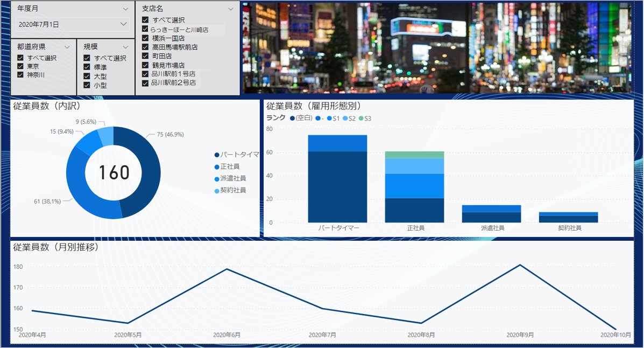This screenshot has width=644, height=348.
Task: Click the 都道府県 slicer header chevron
Action: pyautogui.click(x=68, y=47)
